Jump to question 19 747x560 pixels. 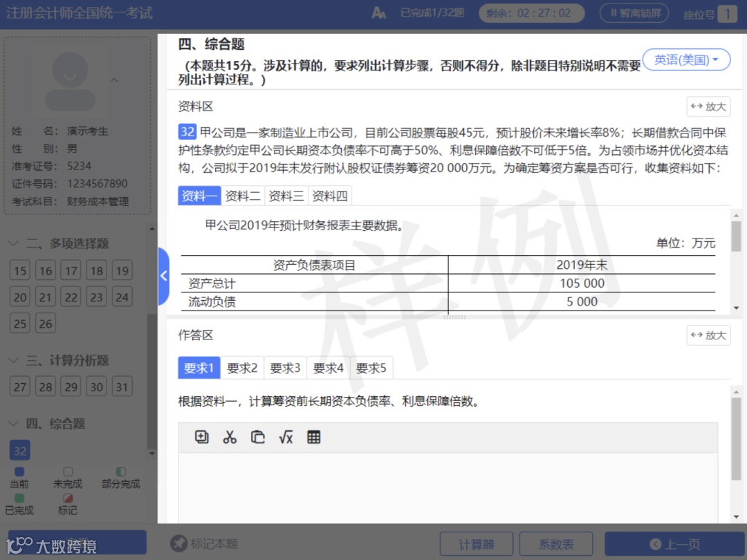(x=122, y=270)
